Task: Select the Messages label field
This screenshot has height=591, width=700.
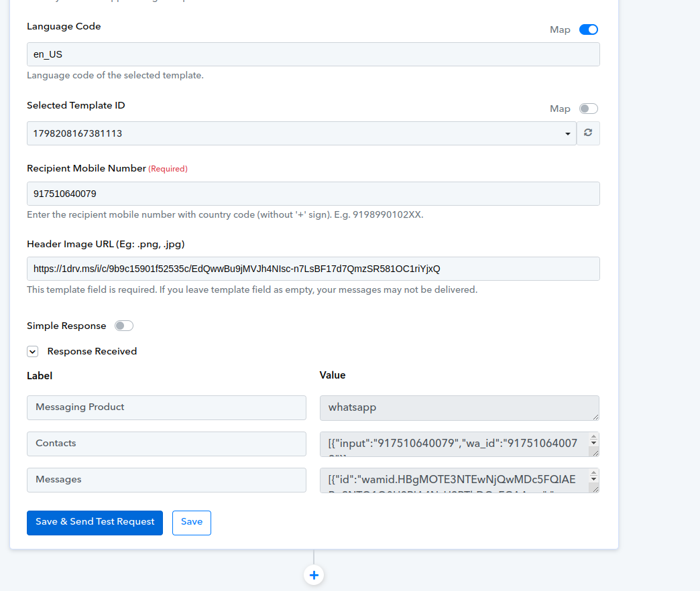Action: pos(166,480)
